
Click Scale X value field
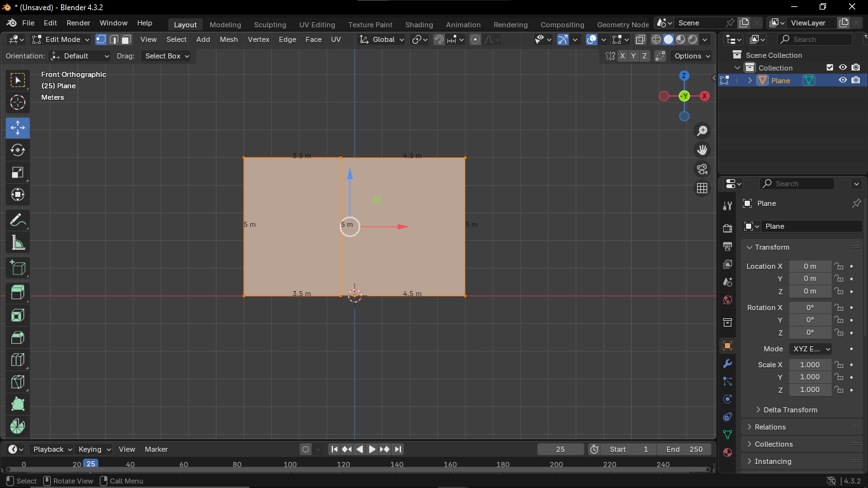pyautogui.click(x=810, y=365)
